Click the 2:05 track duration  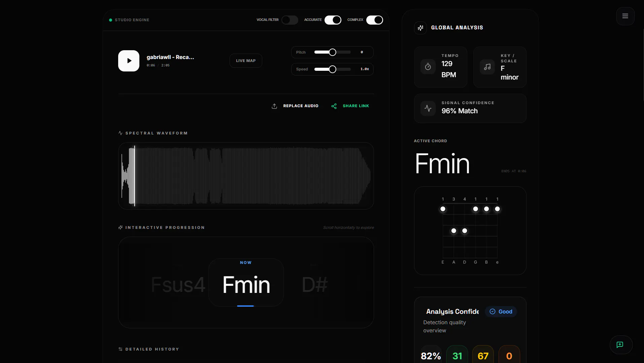165,65
